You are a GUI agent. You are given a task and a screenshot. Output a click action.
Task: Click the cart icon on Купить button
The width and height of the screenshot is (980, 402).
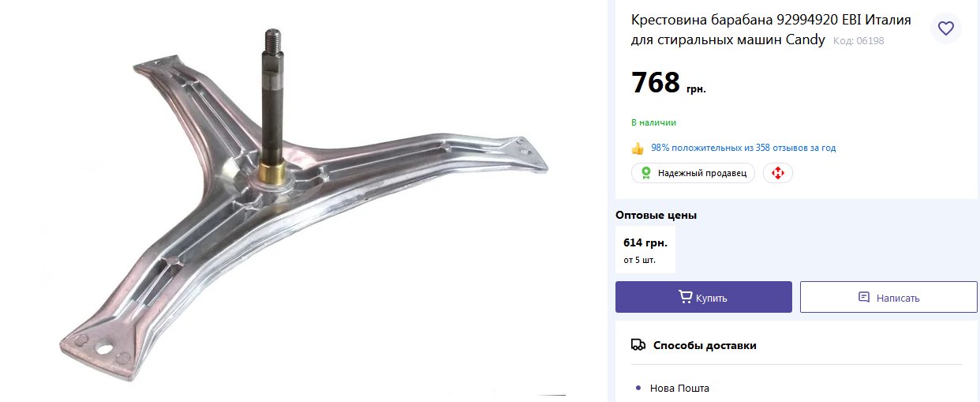[686, 297]
